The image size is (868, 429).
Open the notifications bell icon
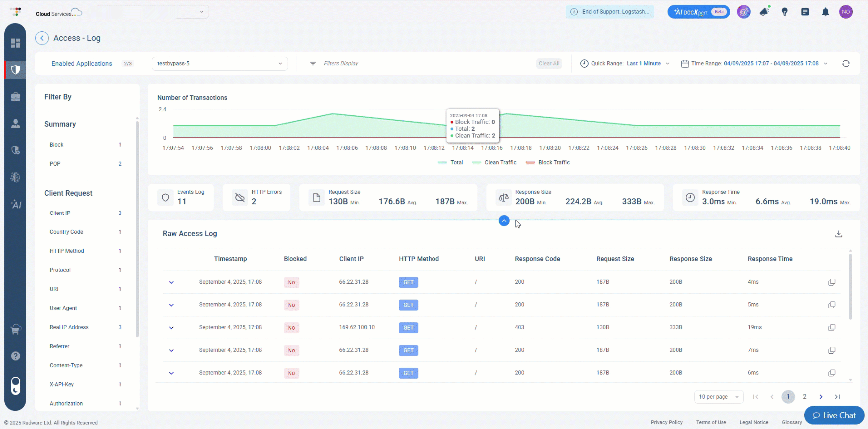pyautogui.click(x=825, y=12)
